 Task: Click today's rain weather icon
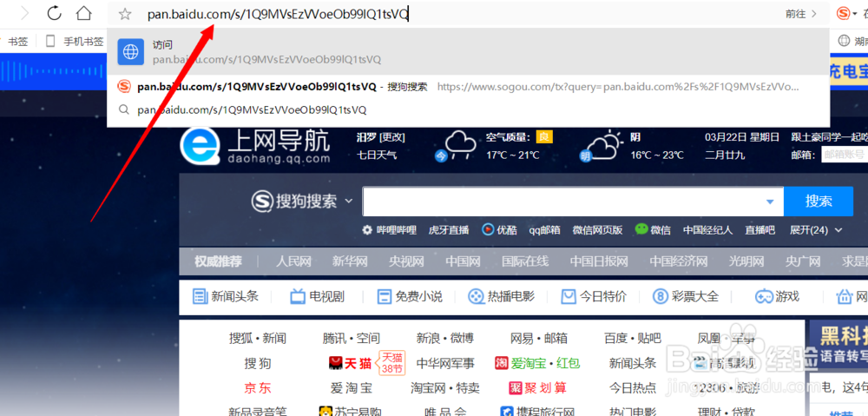457,146
